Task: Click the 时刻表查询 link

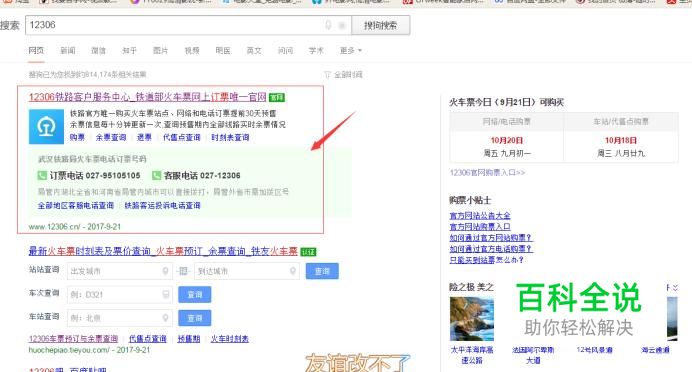Action: click(230, 138)
